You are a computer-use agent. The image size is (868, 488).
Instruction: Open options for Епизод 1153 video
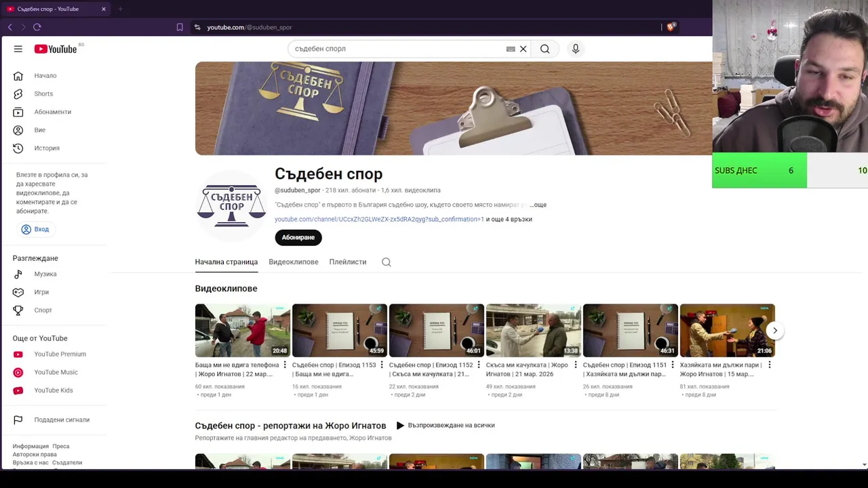pos(382,365)
